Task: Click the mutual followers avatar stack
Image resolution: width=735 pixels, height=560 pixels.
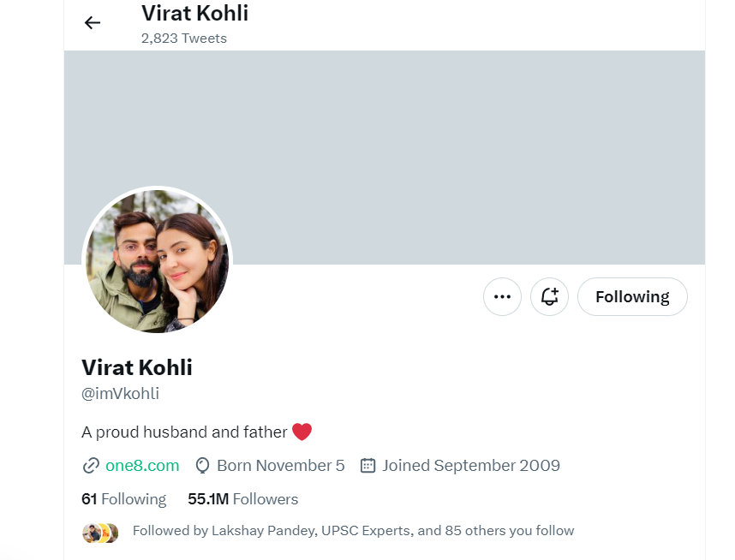Action: [x=100, y=532]
